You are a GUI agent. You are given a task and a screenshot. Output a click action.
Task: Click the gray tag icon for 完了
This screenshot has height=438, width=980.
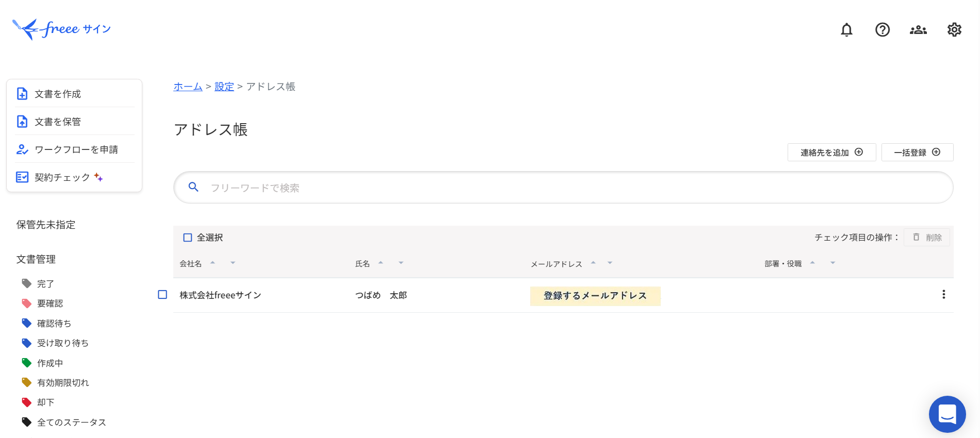[x=27, y=283]
